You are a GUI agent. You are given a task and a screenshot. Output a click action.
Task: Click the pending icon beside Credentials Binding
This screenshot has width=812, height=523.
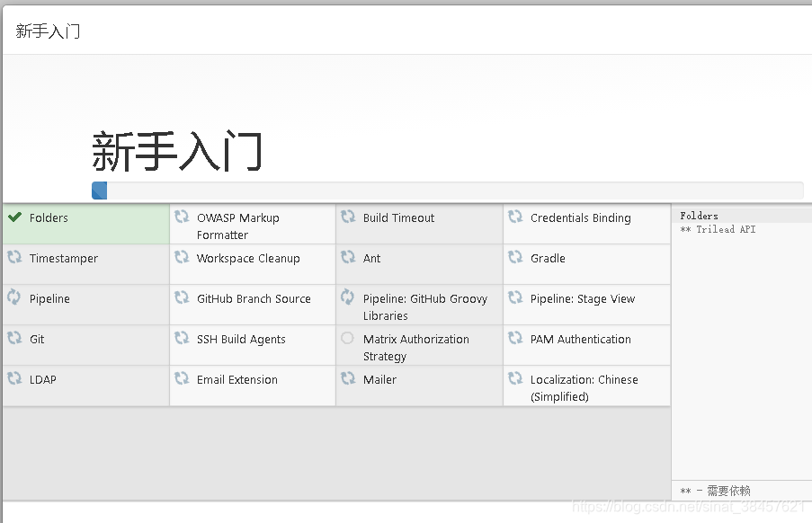tap(515, 217)
